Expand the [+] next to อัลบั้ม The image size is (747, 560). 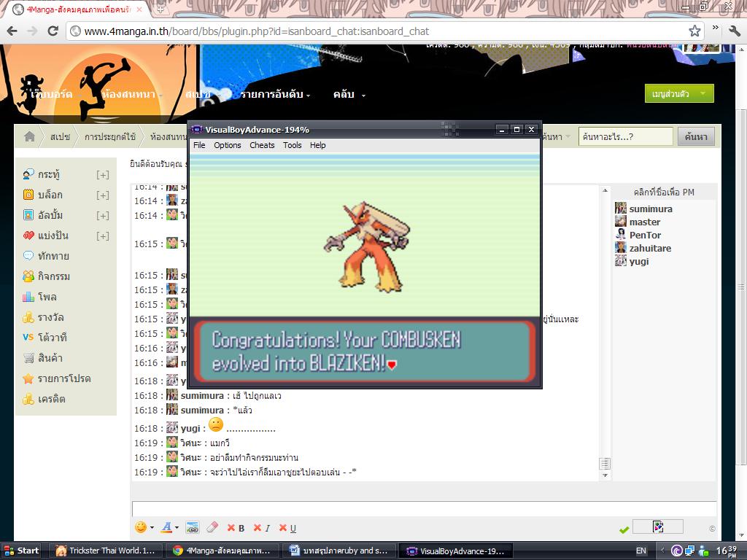click(x=102, y=216)
